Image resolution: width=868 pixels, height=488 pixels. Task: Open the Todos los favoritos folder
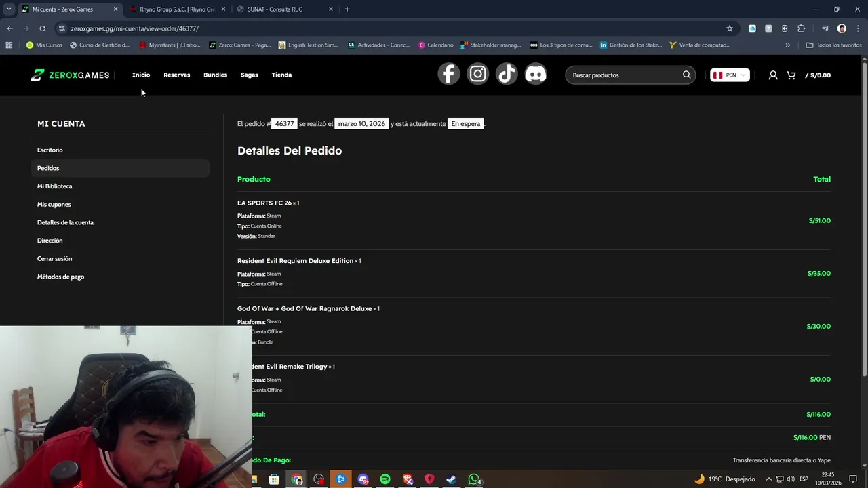tap(833, 45)
